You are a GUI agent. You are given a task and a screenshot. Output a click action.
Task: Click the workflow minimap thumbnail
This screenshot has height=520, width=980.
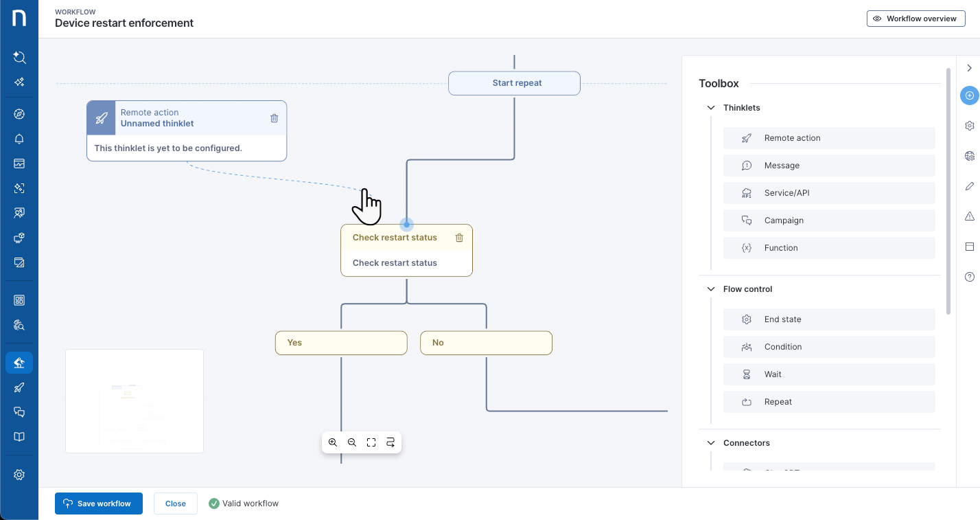[135, 401]
